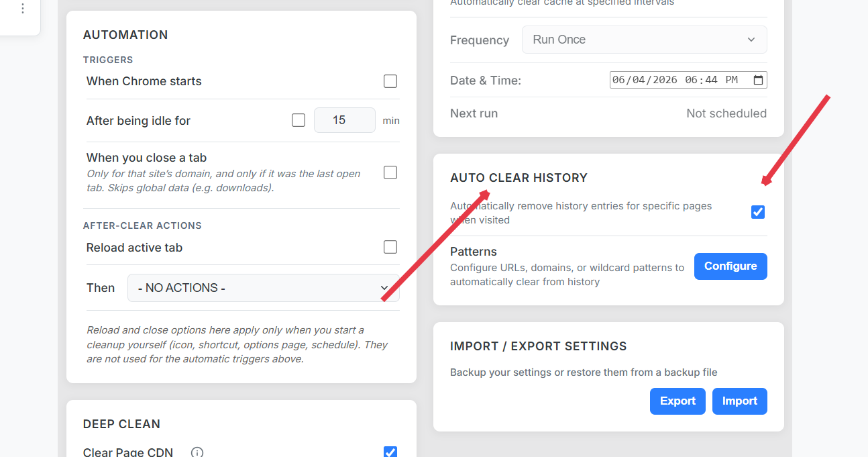Click the Date & Time input field

tap(688, 80)
